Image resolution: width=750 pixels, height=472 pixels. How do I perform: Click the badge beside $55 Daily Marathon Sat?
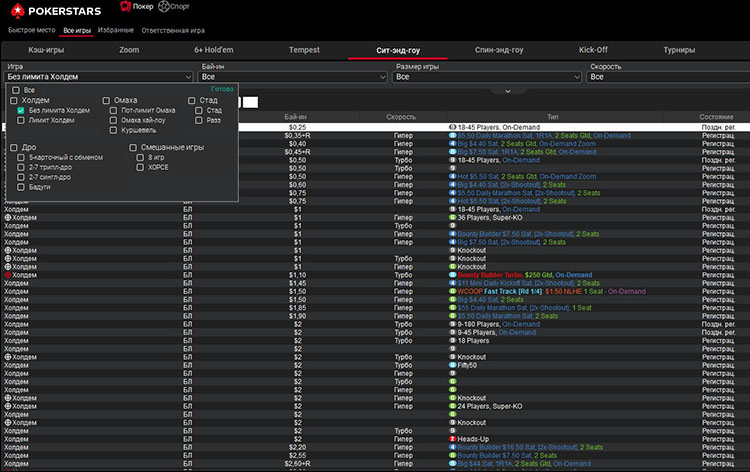click(x=452, y=308)
